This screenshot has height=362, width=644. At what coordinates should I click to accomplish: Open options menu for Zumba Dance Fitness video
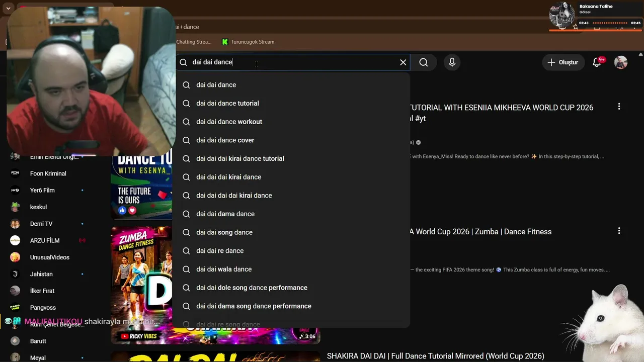(x=619, y=231)
